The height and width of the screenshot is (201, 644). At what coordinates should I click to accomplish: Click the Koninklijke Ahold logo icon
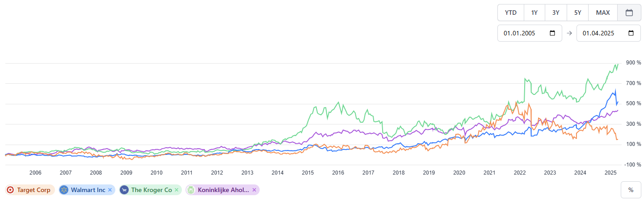[190, 190]
